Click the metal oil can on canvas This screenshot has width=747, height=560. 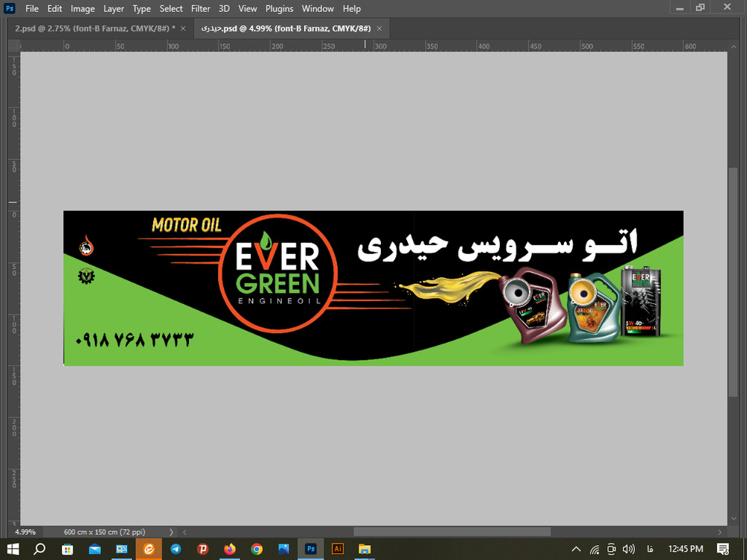pos(642,301)
